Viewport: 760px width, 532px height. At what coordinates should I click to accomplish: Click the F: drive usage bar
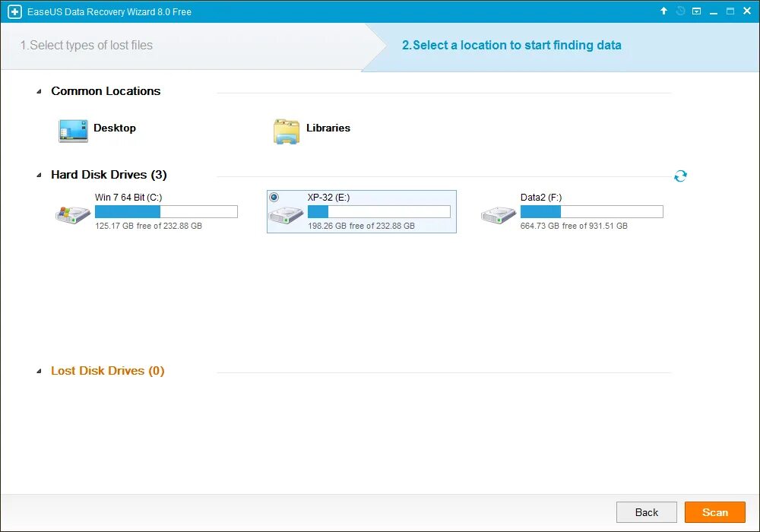coord(592,211)
